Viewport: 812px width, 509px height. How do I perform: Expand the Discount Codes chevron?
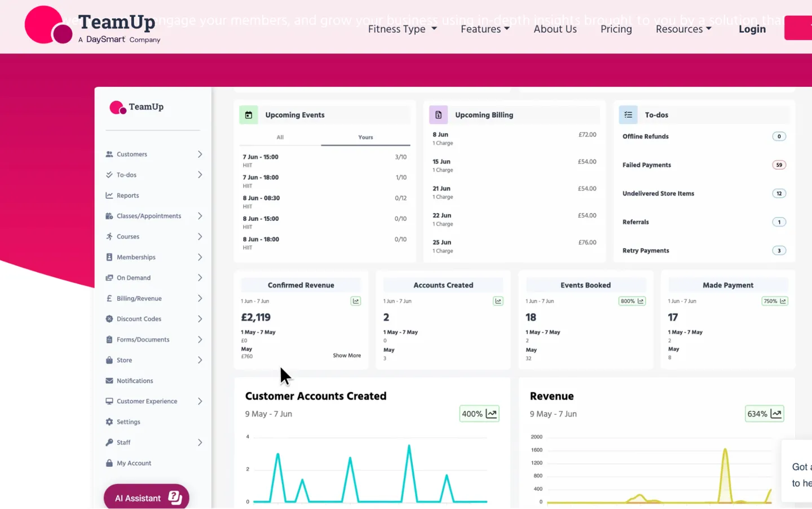click(200, 319)
